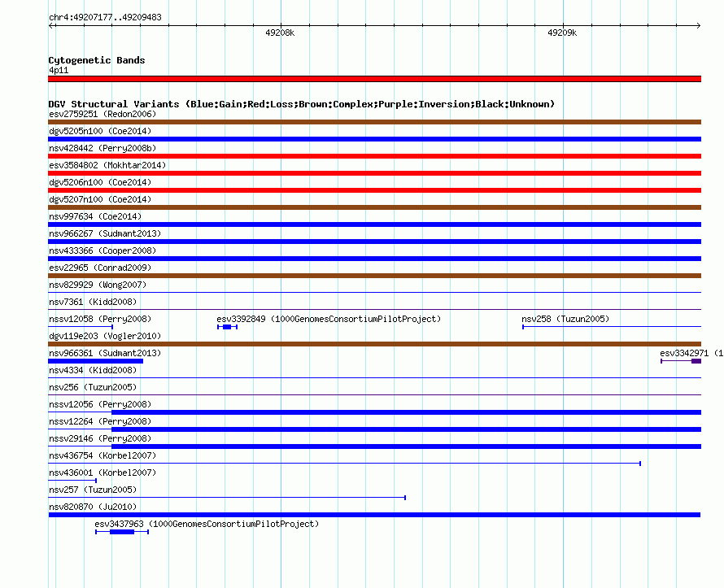Viewport: 724px width, 588px height.
Task: Click the red nsv428442 loss bar
Action: [374, 156]
